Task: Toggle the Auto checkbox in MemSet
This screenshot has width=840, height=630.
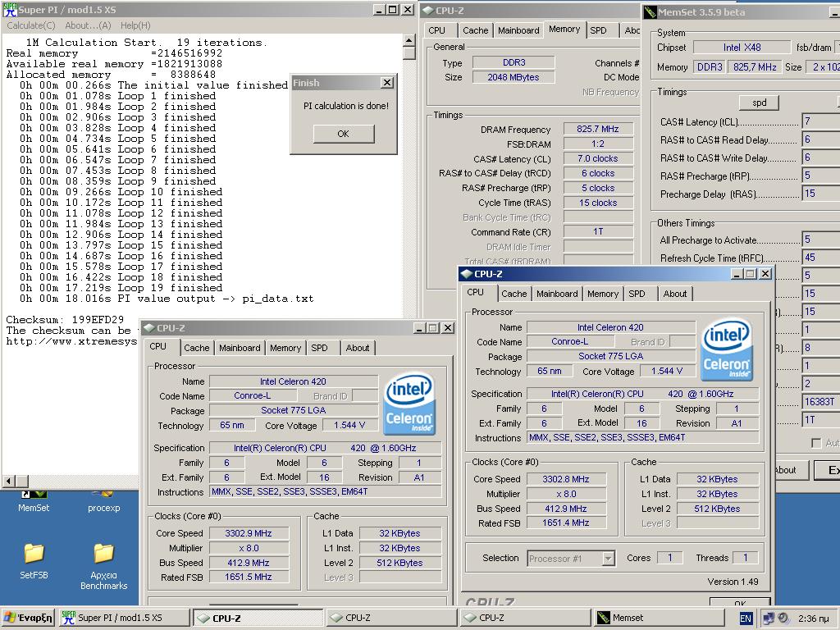Action: (816, 443)
